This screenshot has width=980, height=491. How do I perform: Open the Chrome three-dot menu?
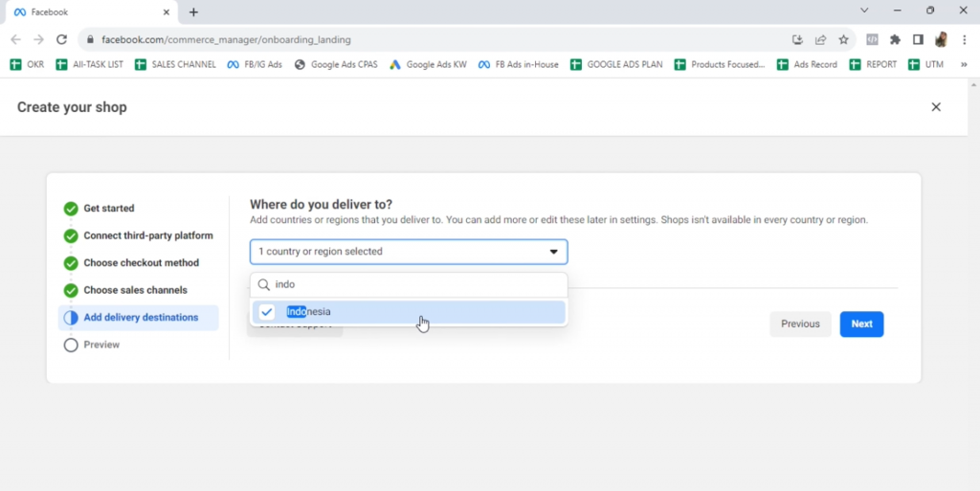click(963, 39)
